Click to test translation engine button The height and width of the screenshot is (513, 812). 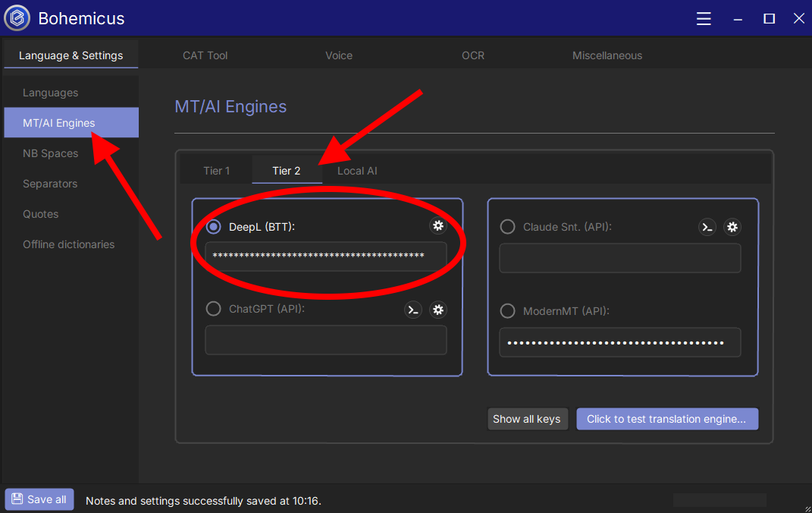667,419
